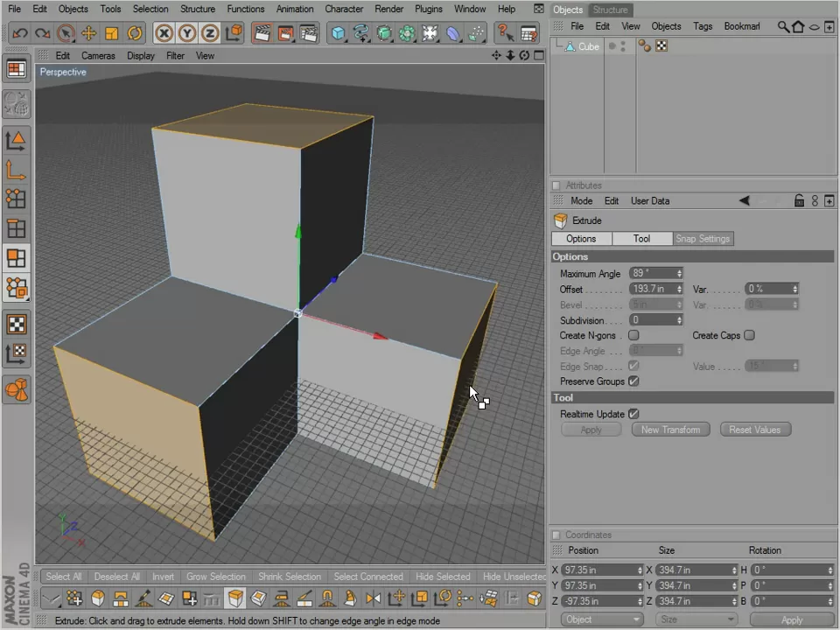840x630 pixels.
Task: Toggle X axis lock
Action: (x=164, y=33)
